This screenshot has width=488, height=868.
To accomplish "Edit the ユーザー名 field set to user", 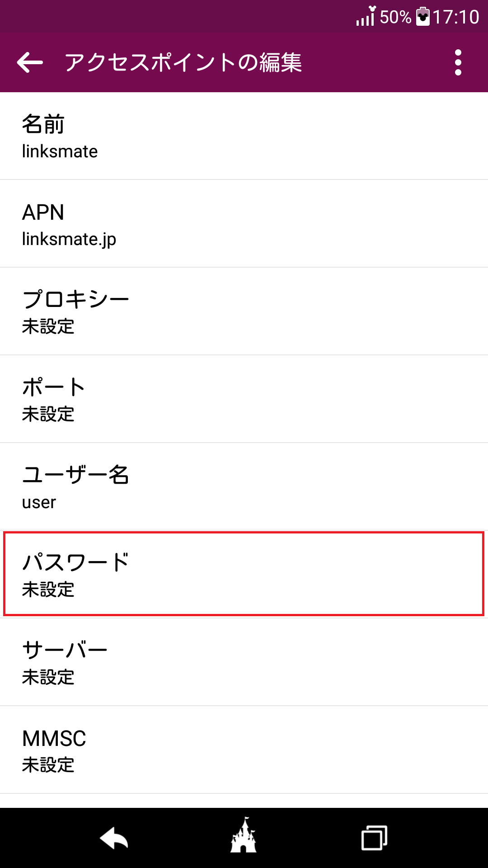I will pyautogui.click(x=244, y=487).
